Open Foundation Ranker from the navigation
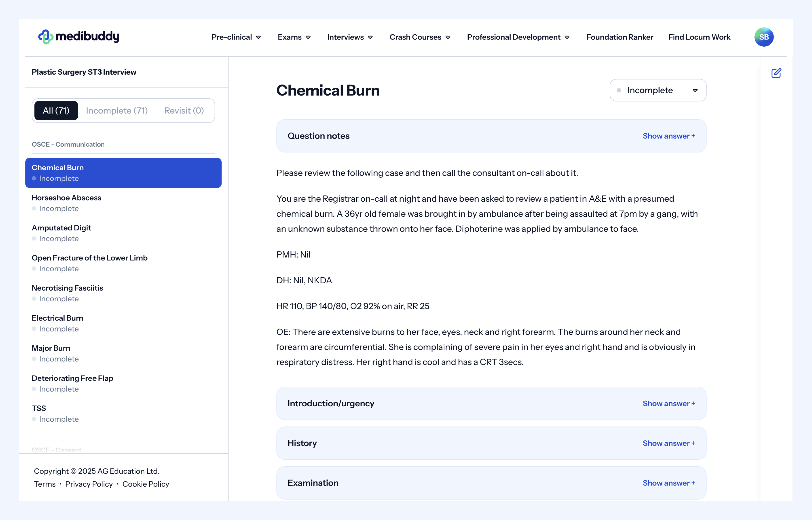Screen dimensions: 812x520 point(619,37)
